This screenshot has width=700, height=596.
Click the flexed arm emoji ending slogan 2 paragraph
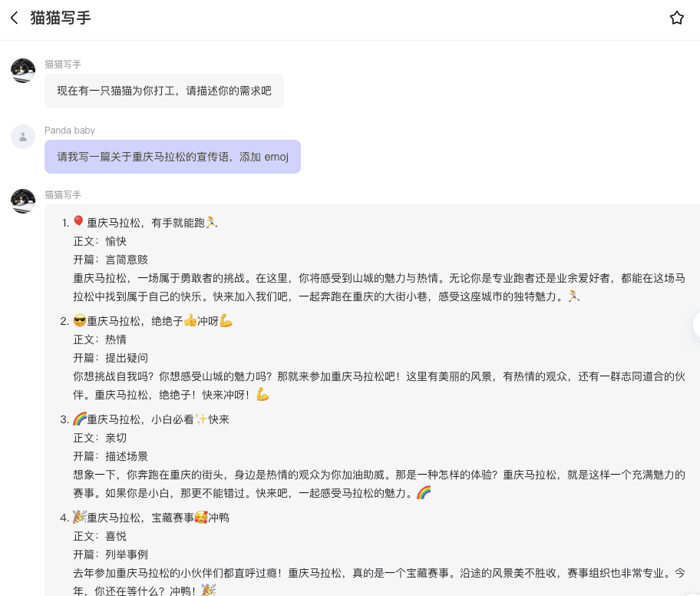[x=262, y=395]
